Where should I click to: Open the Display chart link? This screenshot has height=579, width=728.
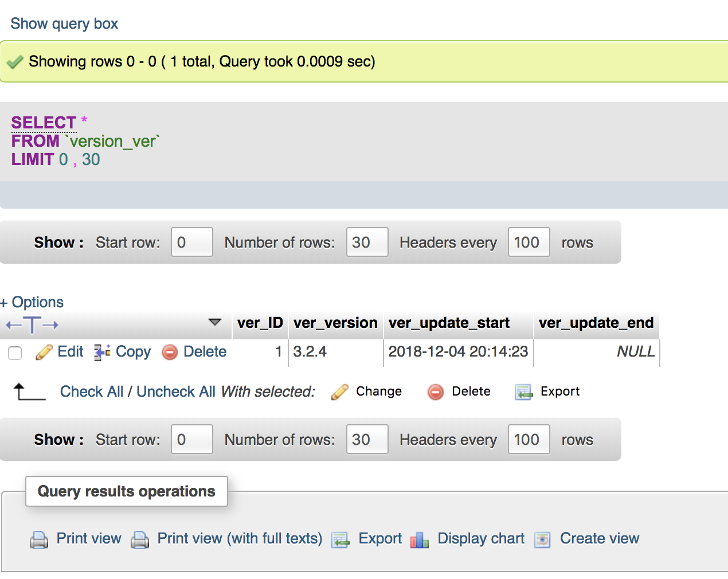tap(481, 538)
